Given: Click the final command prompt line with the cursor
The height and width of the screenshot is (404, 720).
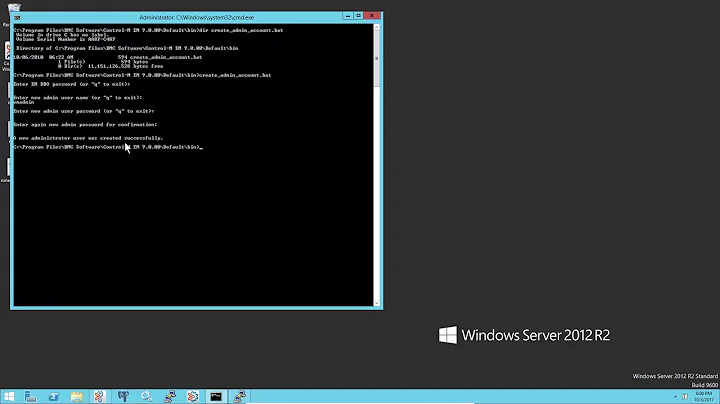Looking at the screenshot, I should tap(108, 147).
